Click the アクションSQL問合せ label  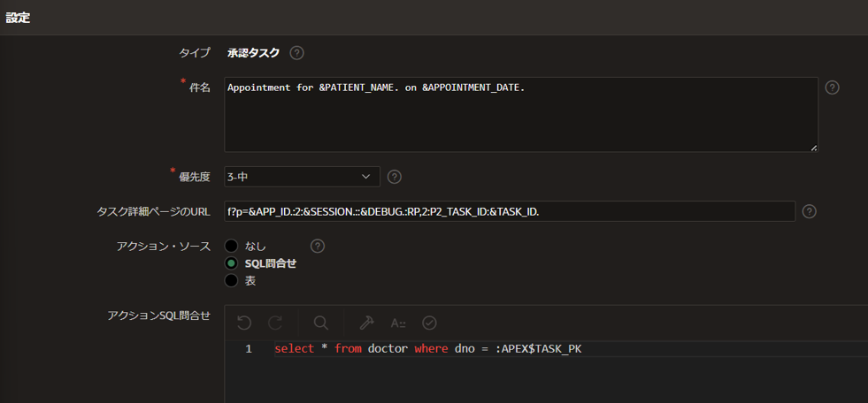coord(159,316)
